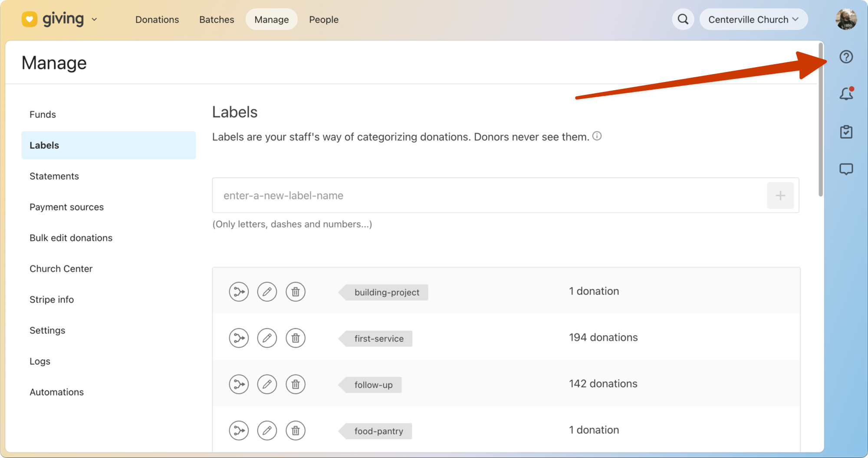Merge the building-project label

point(239,292)
